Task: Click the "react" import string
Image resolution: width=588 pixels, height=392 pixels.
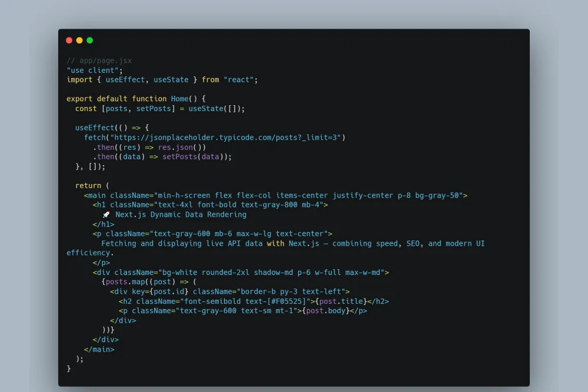Action: coord(240,79)
